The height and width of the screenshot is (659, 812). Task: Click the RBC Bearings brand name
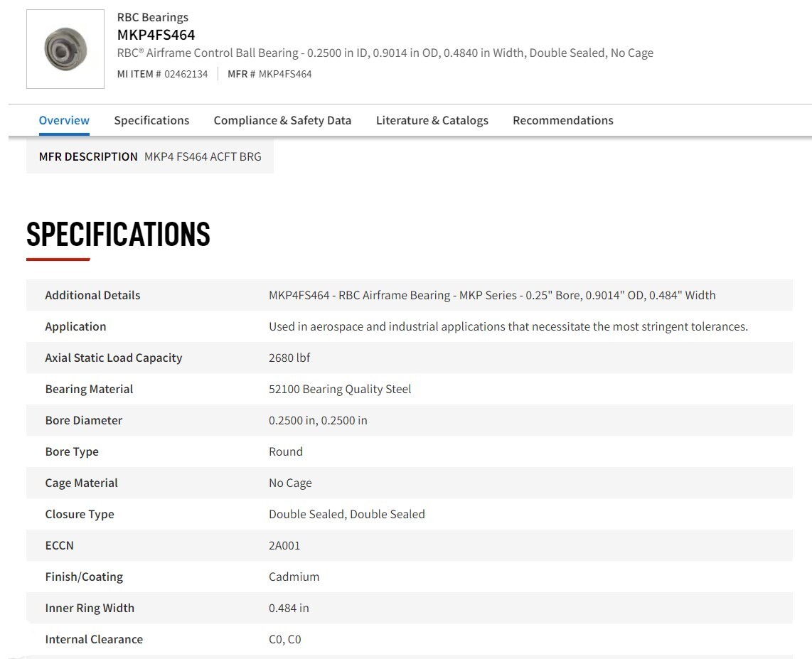pos(153,17)
